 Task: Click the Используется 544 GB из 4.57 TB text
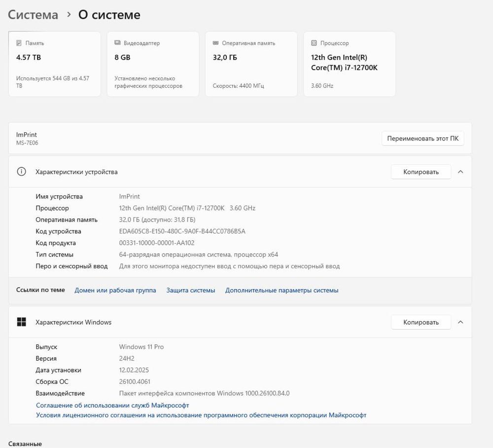coord(53,82)
